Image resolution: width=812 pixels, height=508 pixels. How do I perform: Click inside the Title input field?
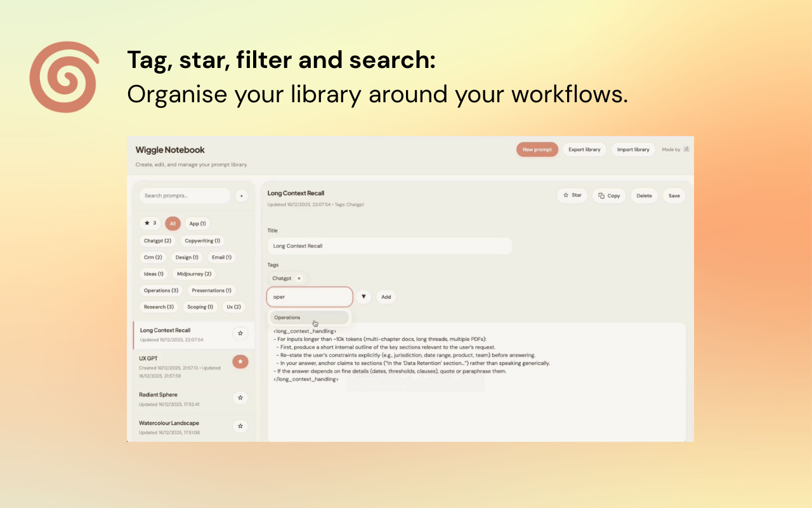(x=389, y=246)
